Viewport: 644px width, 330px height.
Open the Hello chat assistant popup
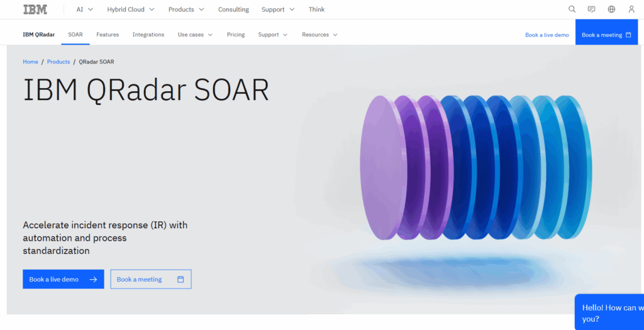coord(610,312)
